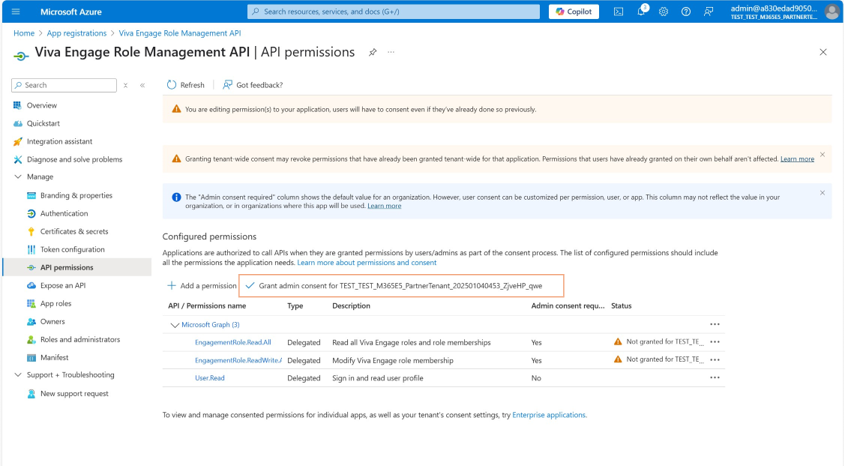
Task: Click the Owners people icon
Action: coord(31,321)
